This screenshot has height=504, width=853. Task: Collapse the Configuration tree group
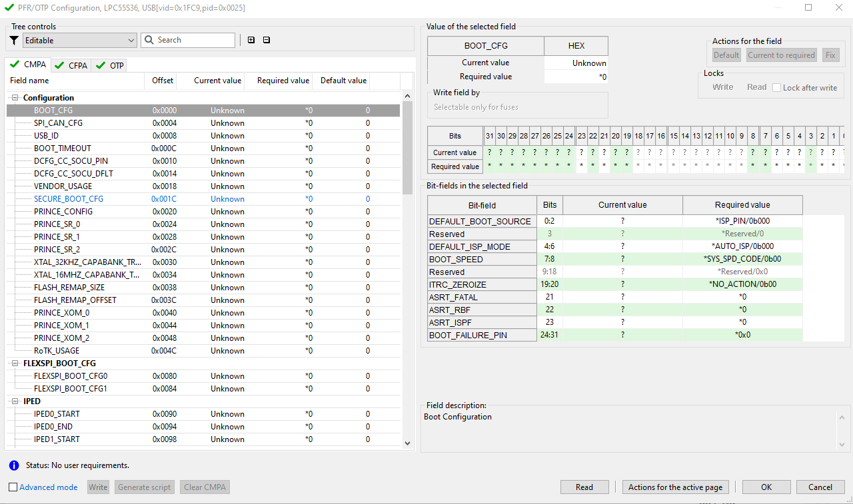pyautogui.click(x=15, y=98)
